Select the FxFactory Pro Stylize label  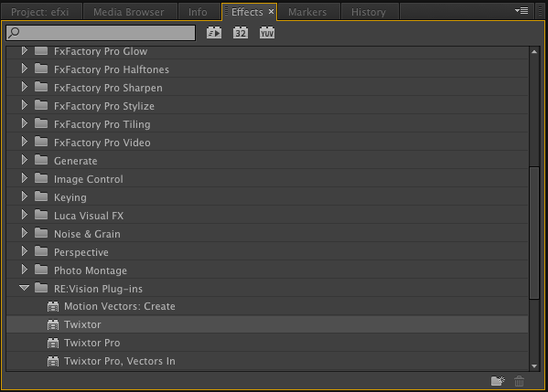click(x=104, y=106)
